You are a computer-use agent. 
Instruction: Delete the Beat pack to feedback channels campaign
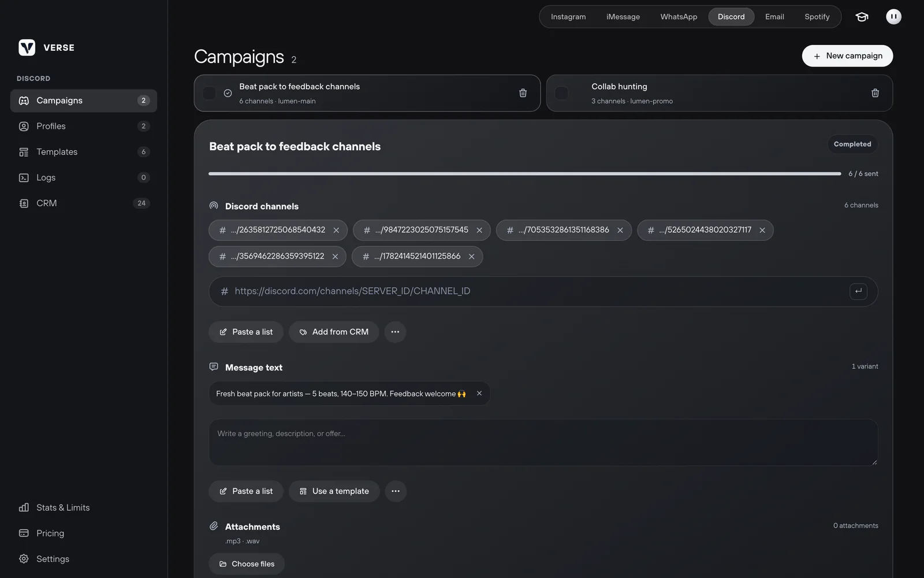[523, 93]
